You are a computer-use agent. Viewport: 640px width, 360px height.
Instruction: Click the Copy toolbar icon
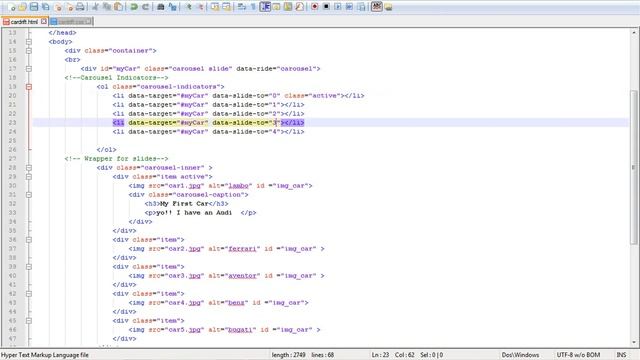(x=107, y=7)
